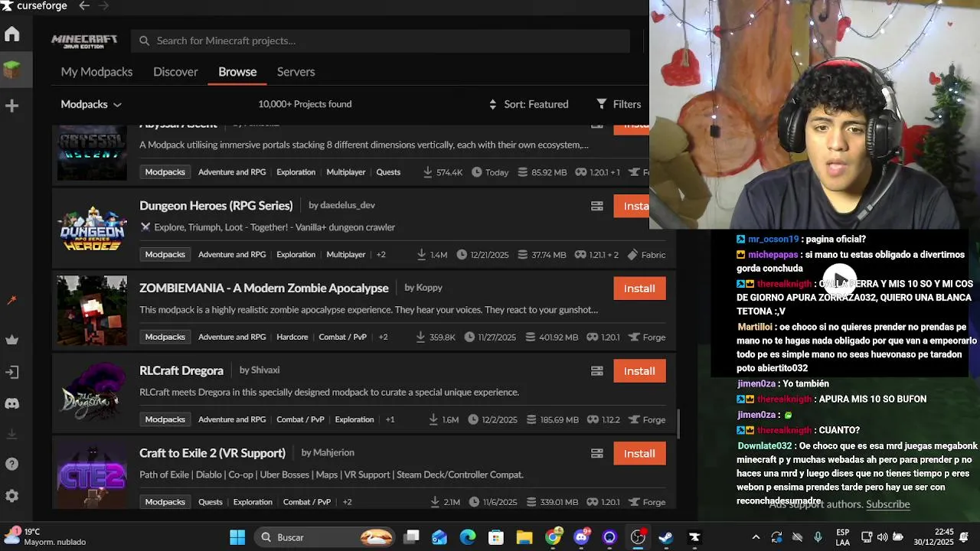Install Dungeon Heroes (RPG Series)
Screen dimensions: 980x551
click(x=632, y=206)
